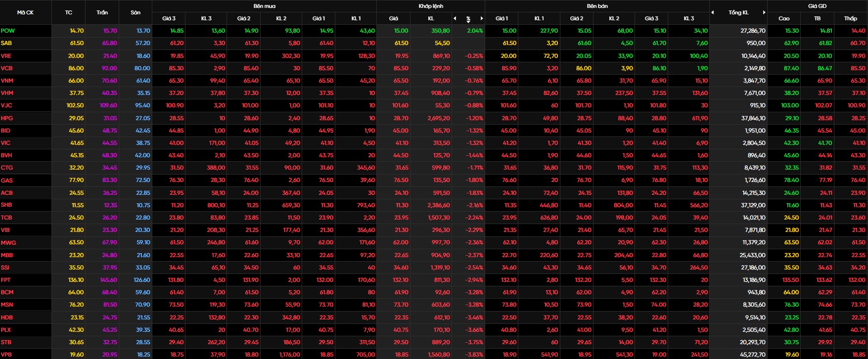Click the Bên mua group header
Image resolution: width=868 pixels, height=359 pixels.
tap(264, 6)
